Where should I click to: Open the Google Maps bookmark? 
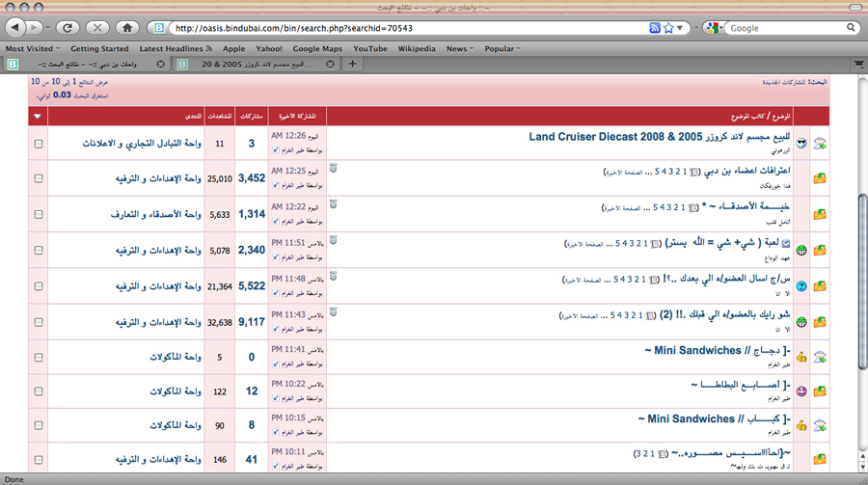(318, 48)
